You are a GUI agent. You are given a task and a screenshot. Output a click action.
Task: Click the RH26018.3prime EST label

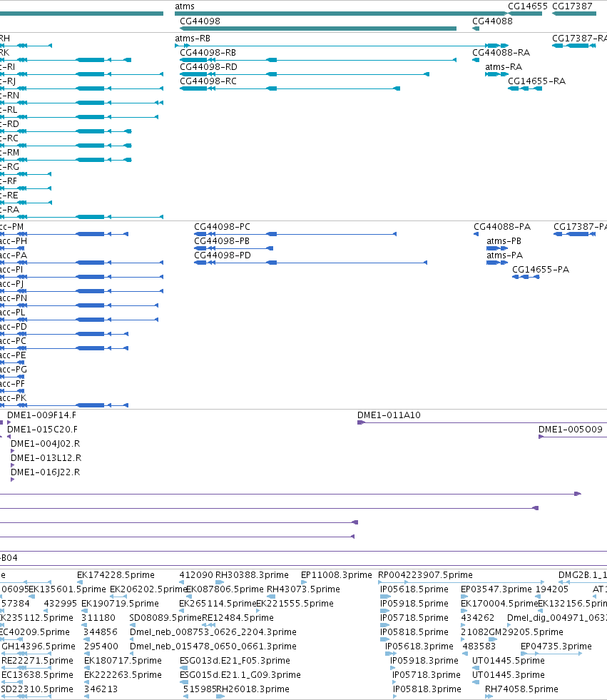coord(253,689)
